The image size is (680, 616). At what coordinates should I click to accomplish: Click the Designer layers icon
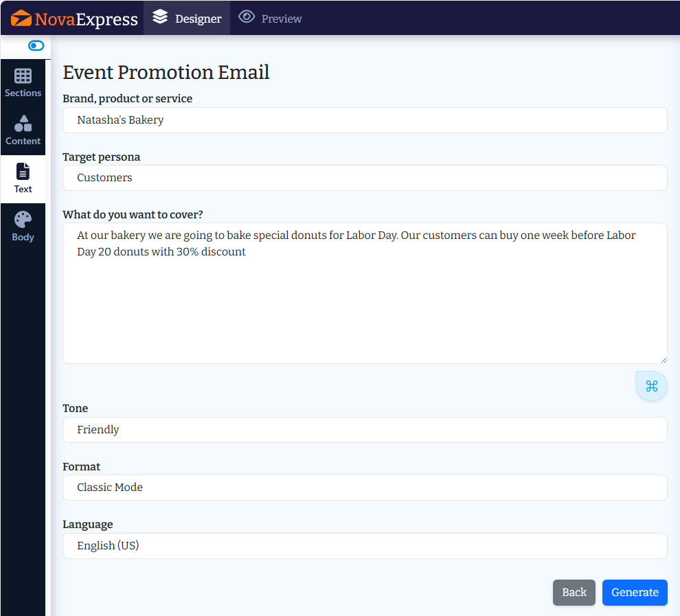(160, 17)
